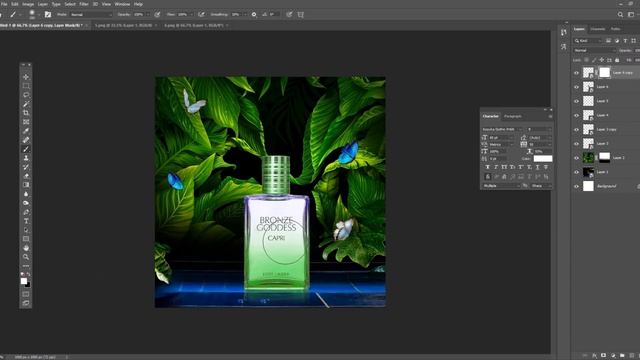The height and width of the screenshot is (360, 640).
Task: Select the Lasso tool
Action: tap(26, 95)
